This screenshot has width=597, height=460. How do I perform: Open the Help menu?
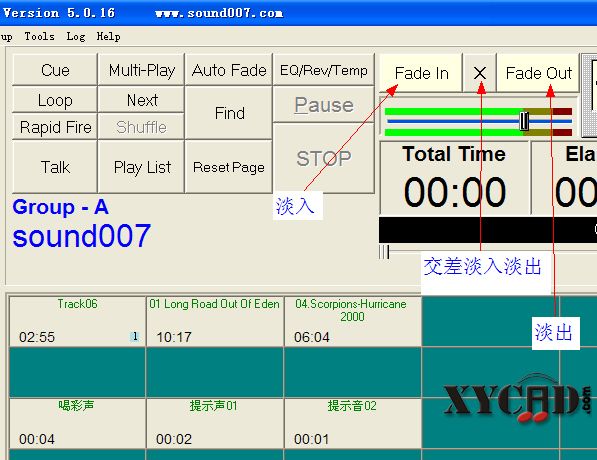tap(108, 37)
